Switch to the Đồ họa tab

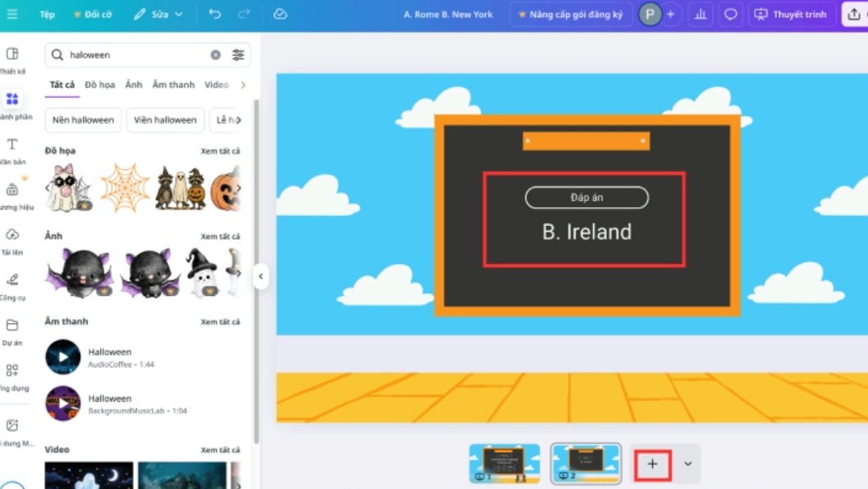pos(99,85)
